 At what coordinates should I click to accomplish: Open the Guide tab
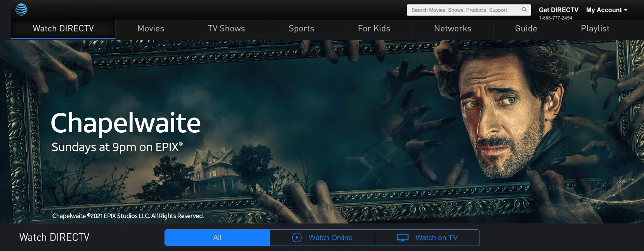tap(526, 29)
